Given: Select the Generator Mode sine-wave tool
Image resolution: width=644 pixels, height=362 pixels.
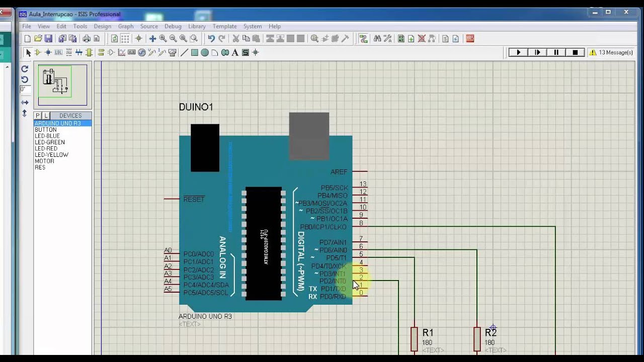Looking at the screenshot, I should point(142,52).
